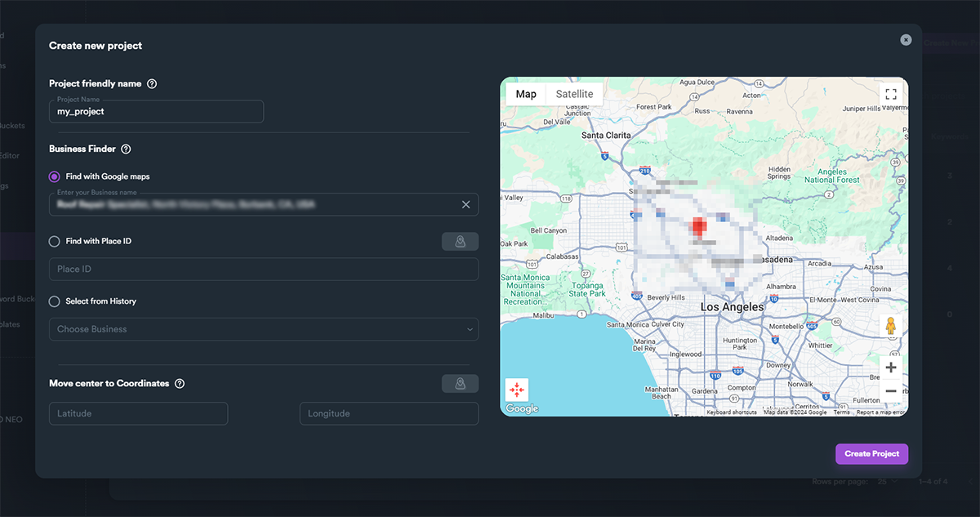Image resolution: width=980 pixels, height=517 pixels.
Task: Click the Create Project button
Action: [x=871, y=454]
